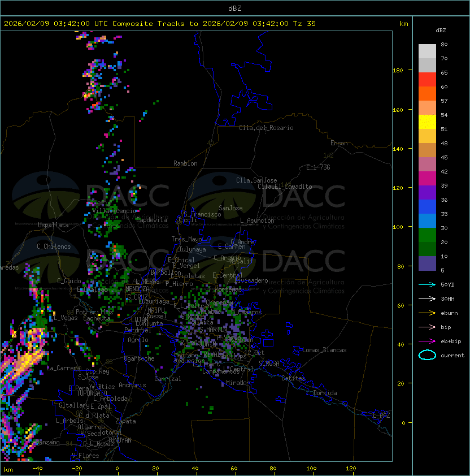Viewport: 470px width, 476px height.
Task: Click the Clla.del_Rosario label
Action: 266,128
